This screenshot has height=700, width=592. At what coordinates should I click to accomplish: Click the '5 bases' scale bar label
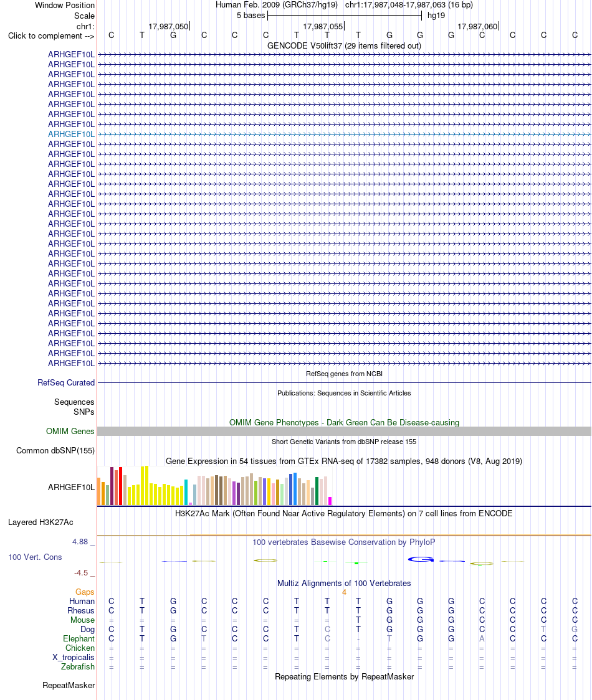[251, 16]
